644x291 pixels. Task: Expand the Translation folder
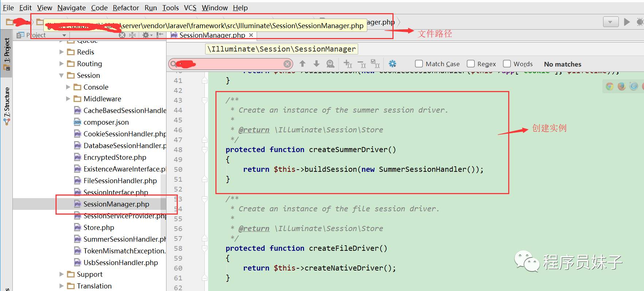tap(61, 286)
